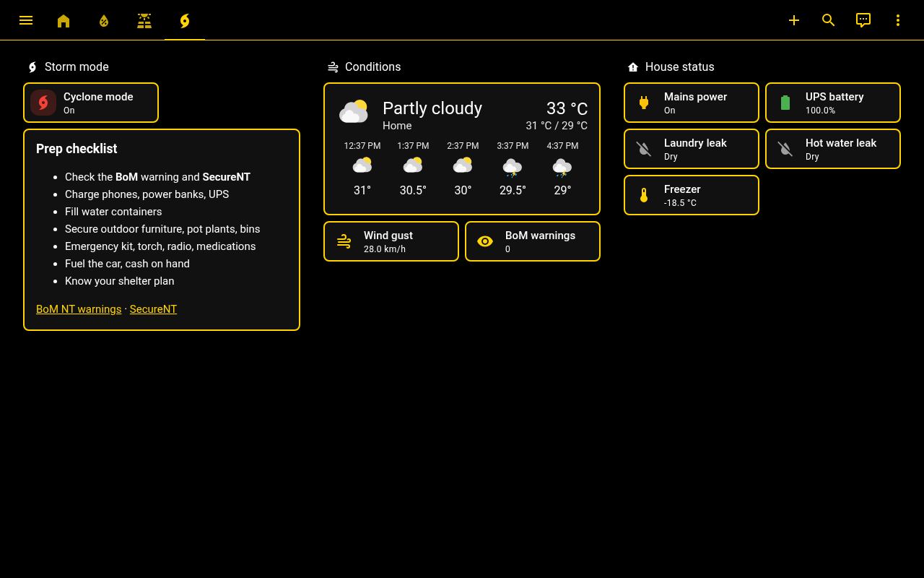Open the Wind gust tile
924x578 pixels.
pyautogui.click(x=391, y=241)
